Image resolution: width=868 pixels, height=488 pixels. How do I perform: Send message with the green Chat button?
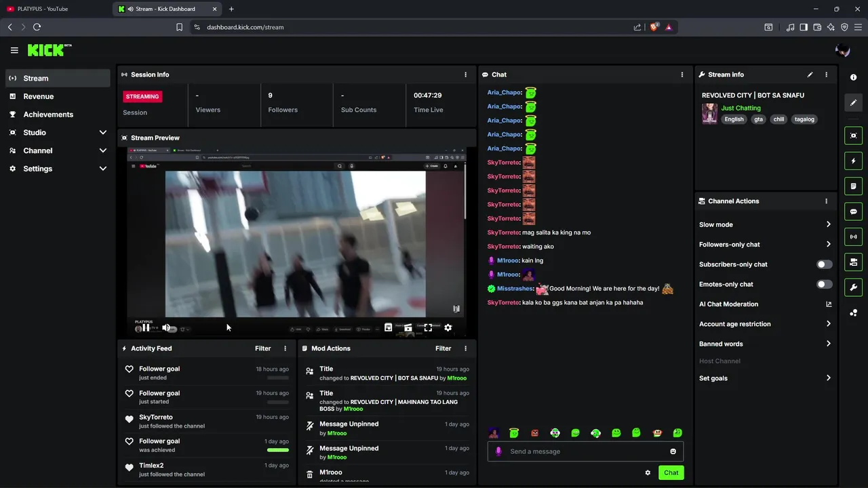point(671,473)
